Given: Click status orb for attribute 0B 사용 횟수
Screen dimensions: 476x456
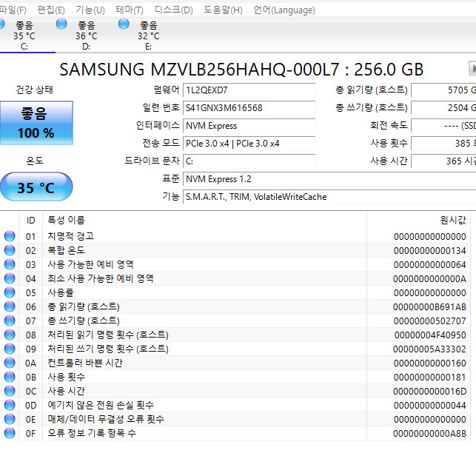Looking at the screenshot, I should tap(10, 377).
